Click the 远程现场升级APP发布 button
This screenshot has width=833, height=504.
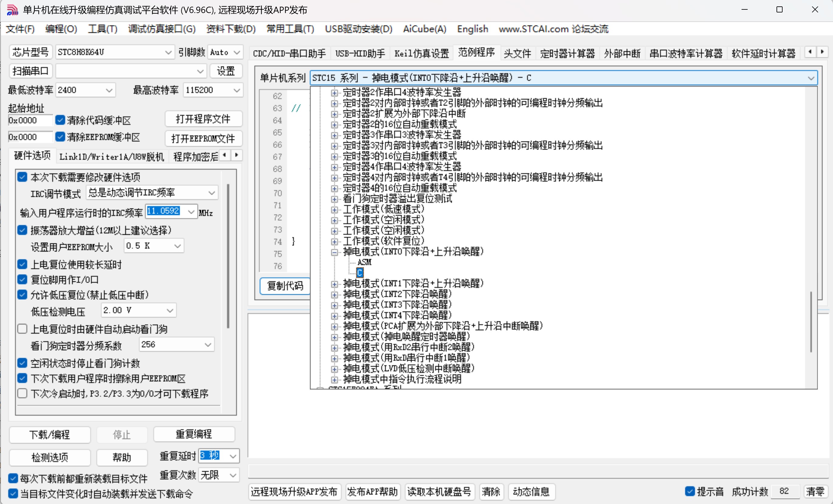294,492
